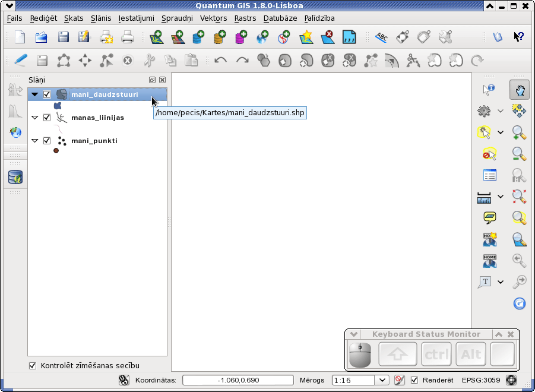Open the Vektors menu

point(213,18)
